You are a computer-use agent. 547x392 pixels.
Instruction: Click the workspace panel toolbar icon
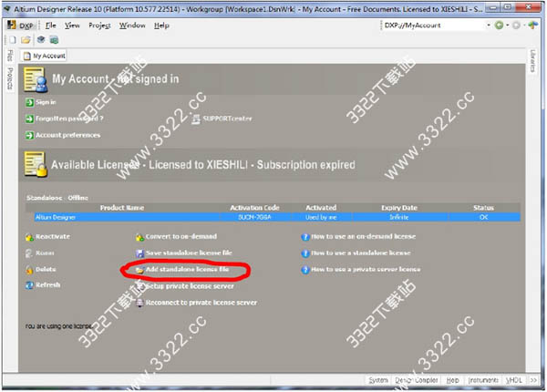[54, 40]
